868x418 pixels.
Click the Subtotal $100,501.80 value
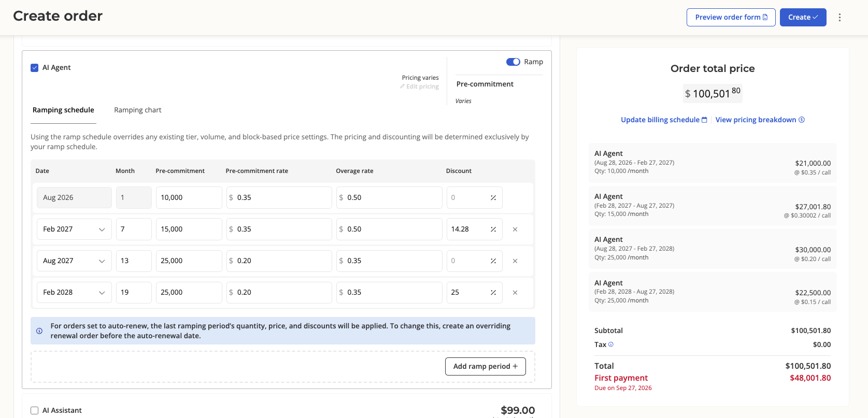tap(811, 330)
